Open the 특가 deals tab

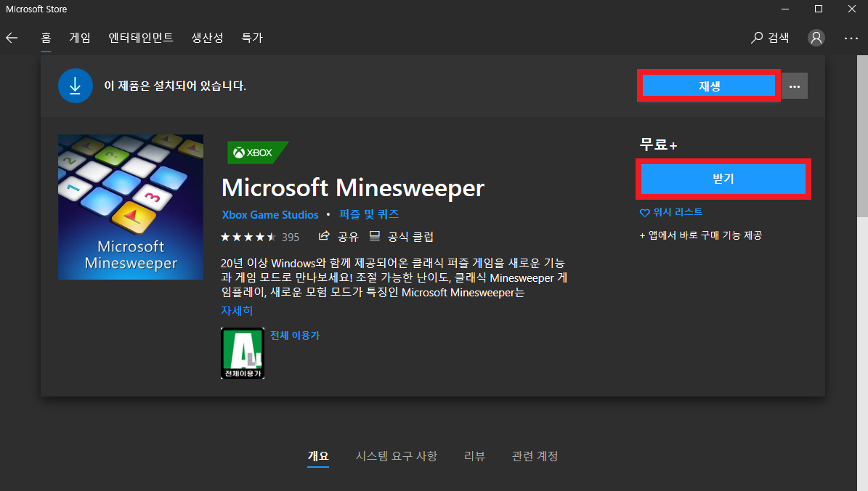[252, 38]
